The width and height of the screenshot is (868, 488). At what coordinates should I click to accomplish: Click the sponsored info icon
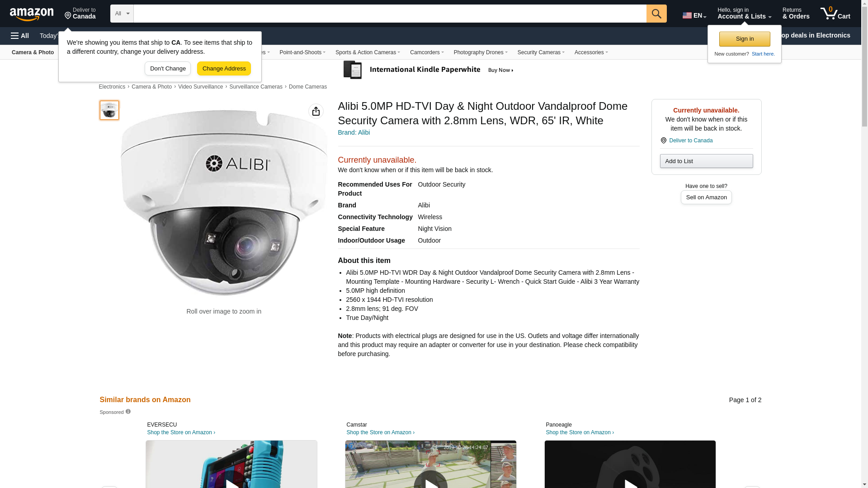(128, 412)
